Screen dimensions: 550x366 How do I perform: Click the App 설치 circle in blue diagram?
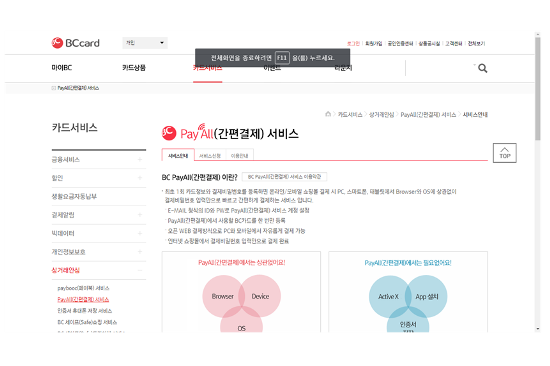click(427, 297)
